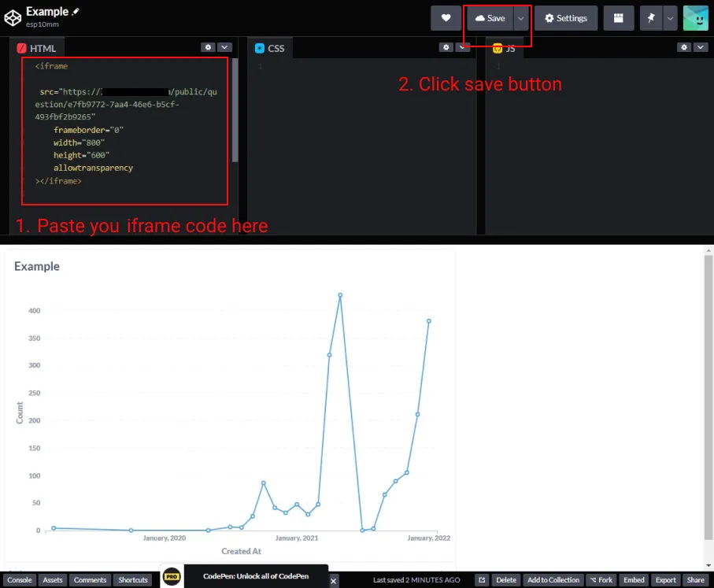
Task: Fork this pen
Action: [601, 580]
